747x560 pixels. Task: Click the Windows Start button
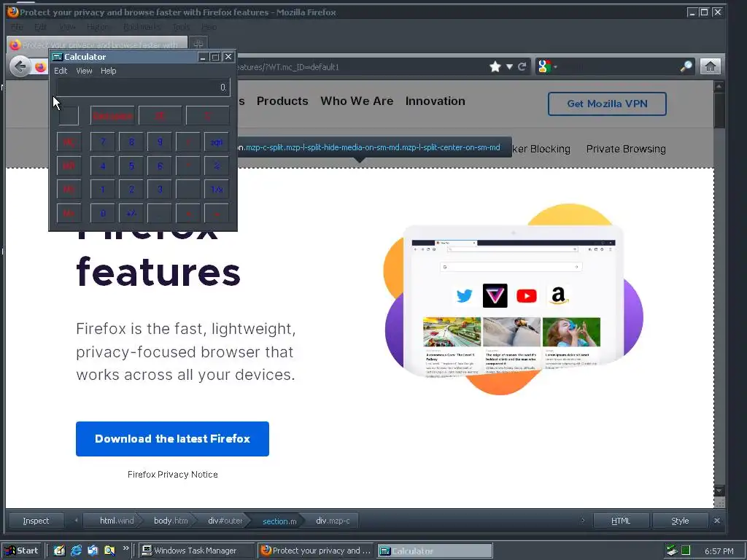[22, 551]
